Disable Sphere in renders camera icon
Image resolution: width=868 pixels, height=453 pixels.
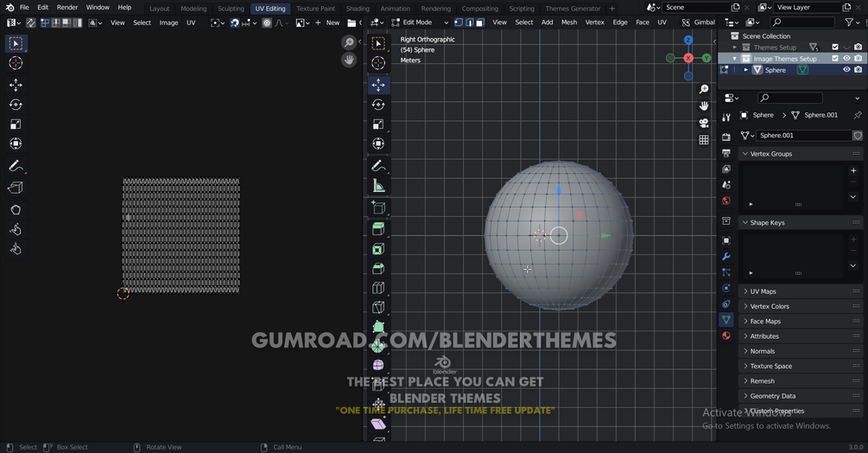tap(858, 70)
